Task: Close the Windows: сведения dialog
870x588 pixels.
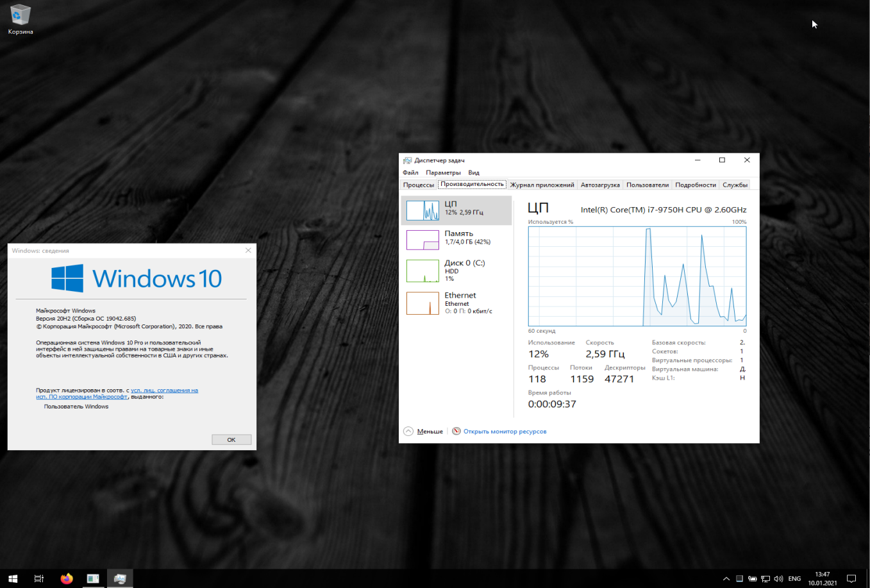Action: click(x=248, y=251)
